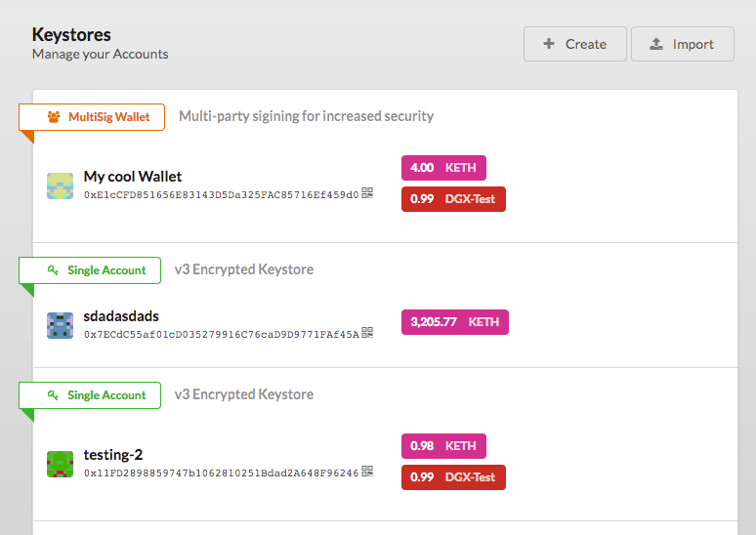Open QR code for sdadasdads address
This screenshot has width=756, height=535.
(367, 333)
